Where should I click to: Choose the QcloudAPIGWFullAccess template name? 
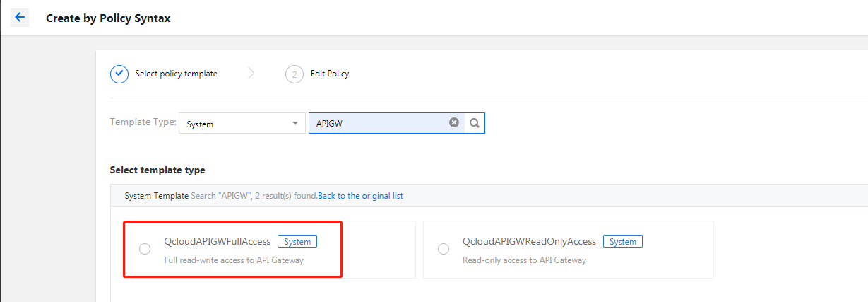217,242
